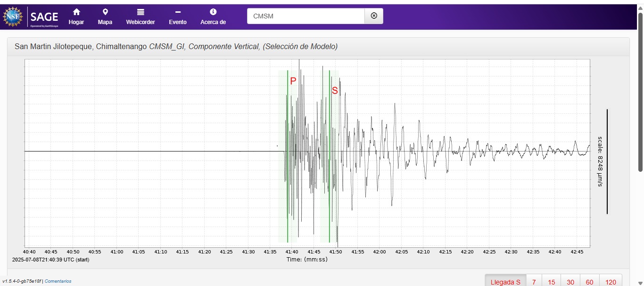Open the Webicorder view icon
644x286 pixels.
point(140,12)
